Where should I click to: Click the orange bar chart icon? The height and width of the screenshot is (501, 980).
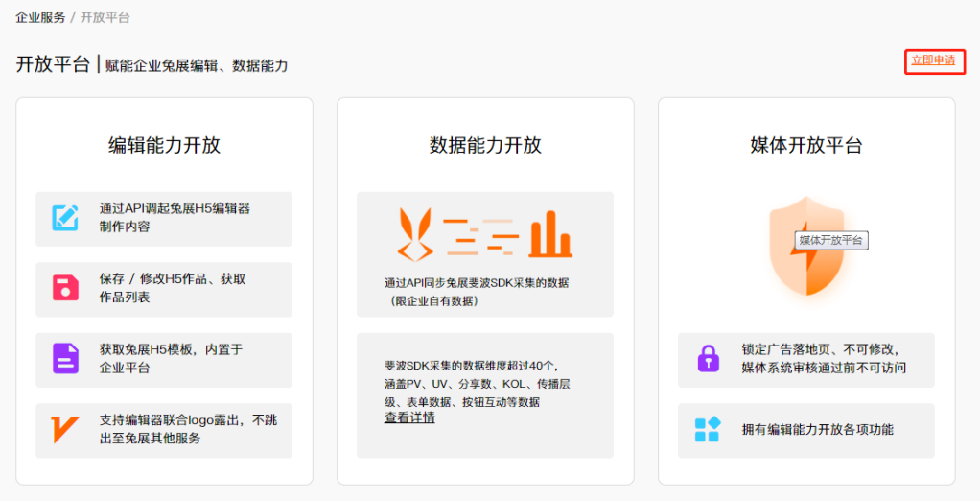coord(550,234)
